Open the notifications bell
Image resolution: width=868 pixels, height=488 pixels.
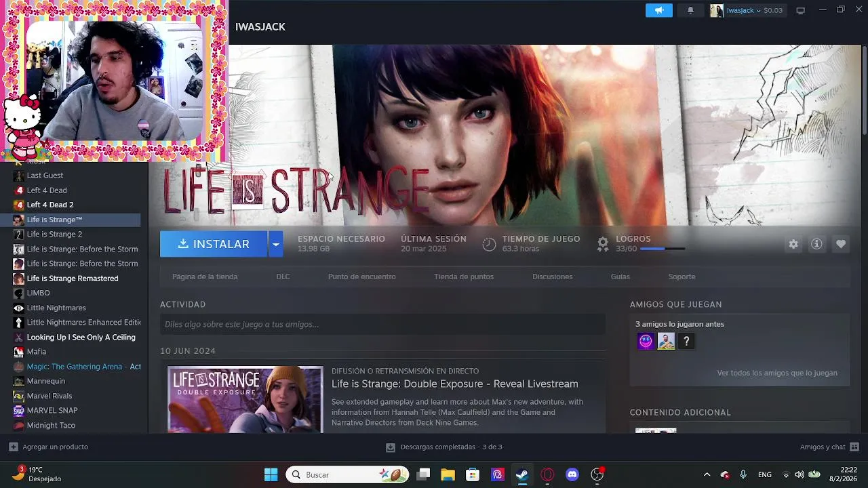pos(690,10)
